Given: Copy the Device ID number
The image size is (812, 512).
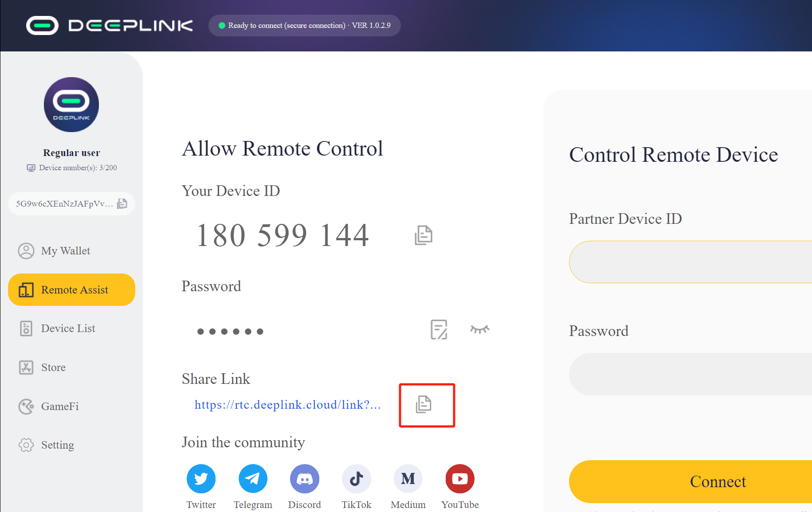Looking at the screenshot, I should (x=423, y=235).
